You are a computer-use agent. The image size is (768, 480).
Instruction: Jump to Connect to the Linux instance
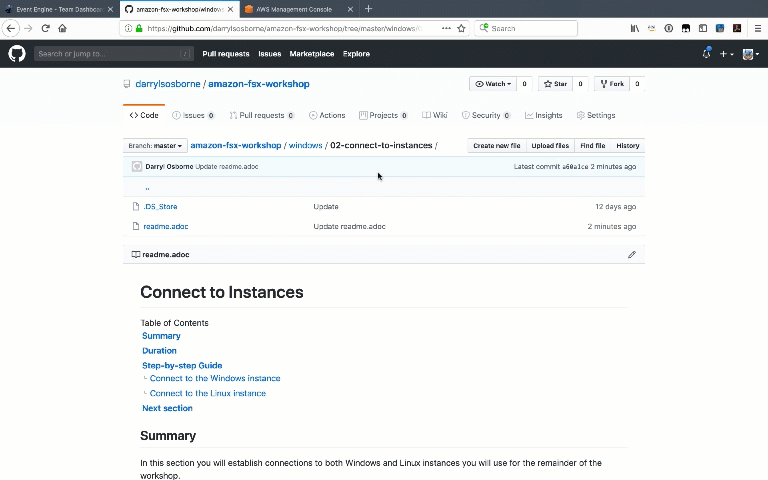208,393
